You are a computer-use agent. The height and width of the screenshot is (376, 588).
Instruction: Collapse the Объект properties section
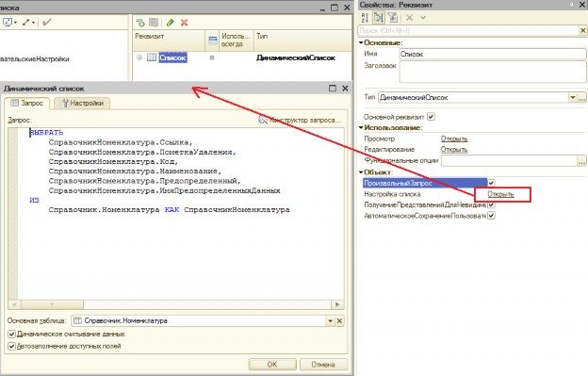coord(361,172)
